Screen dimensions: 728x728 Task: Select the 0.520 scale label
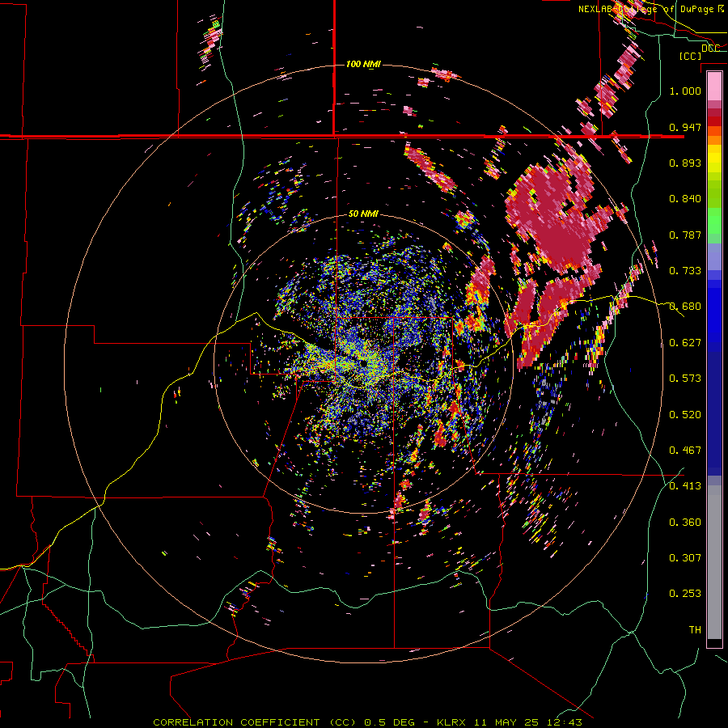pyautogui.click(x=685, y=414)
